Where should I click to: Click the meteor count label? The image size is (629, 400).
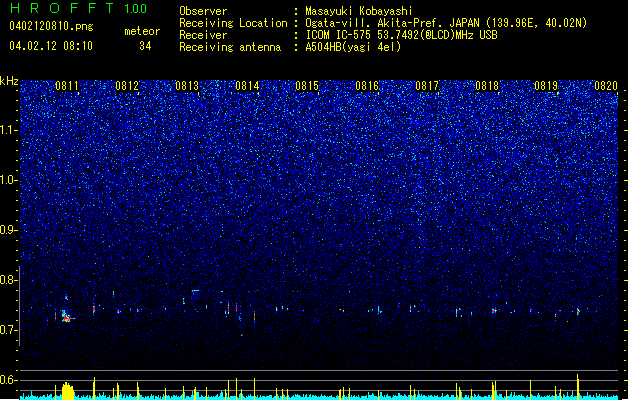[x=142, y=31]
